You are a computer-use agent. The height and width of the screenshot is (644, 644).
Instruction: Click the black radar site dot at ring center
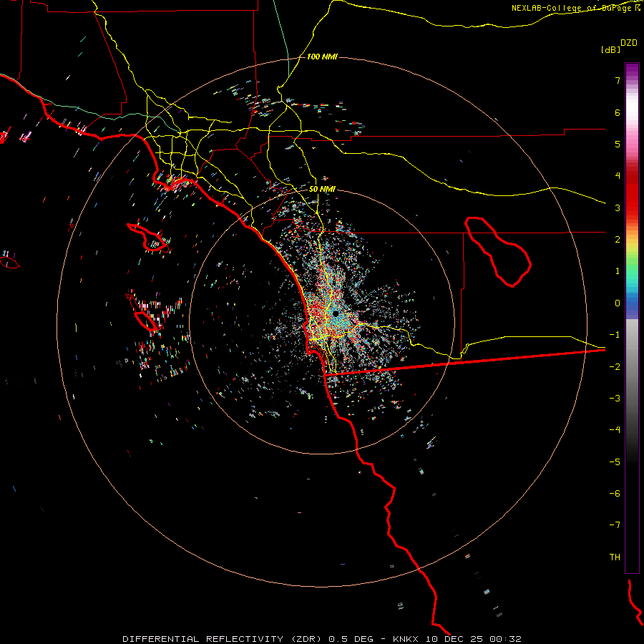[x=335, y=314]
